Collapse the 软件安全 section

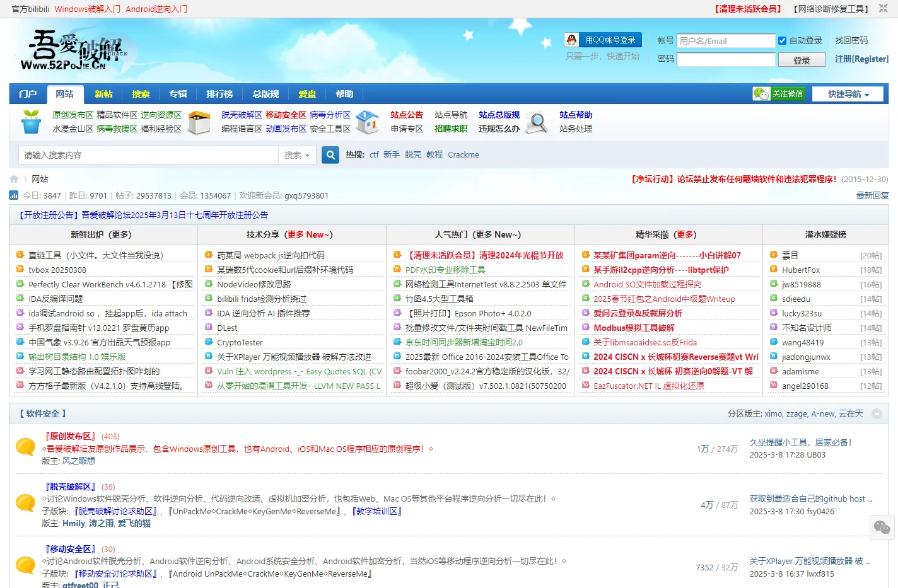877,413
